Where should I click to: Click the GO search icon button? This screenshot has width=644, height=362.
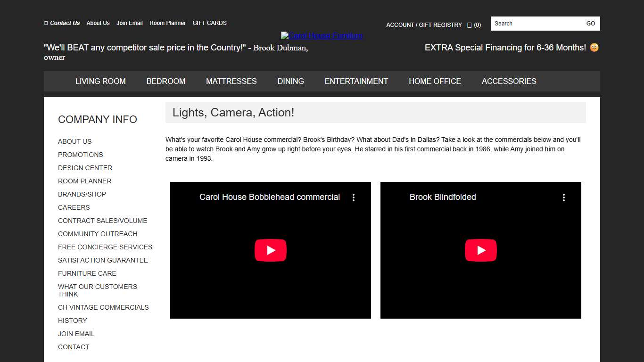590,23
